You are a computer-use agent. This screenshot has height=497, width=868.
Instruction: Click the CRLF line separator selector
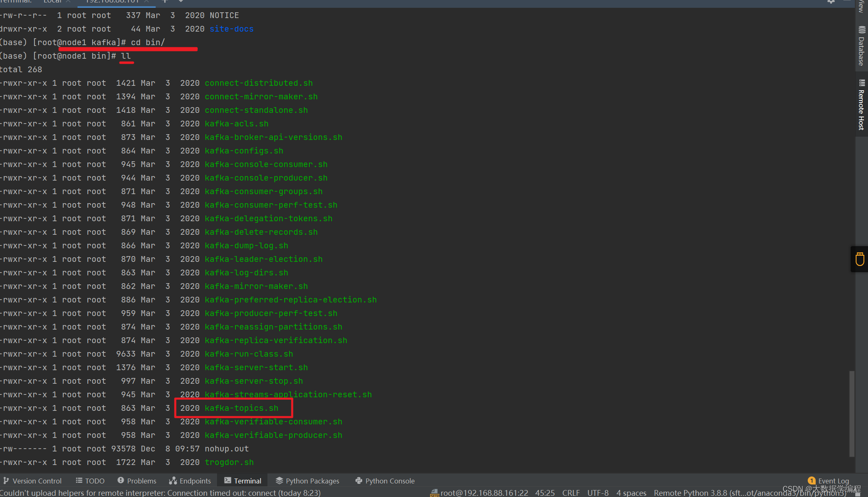[x=571, y=492]
